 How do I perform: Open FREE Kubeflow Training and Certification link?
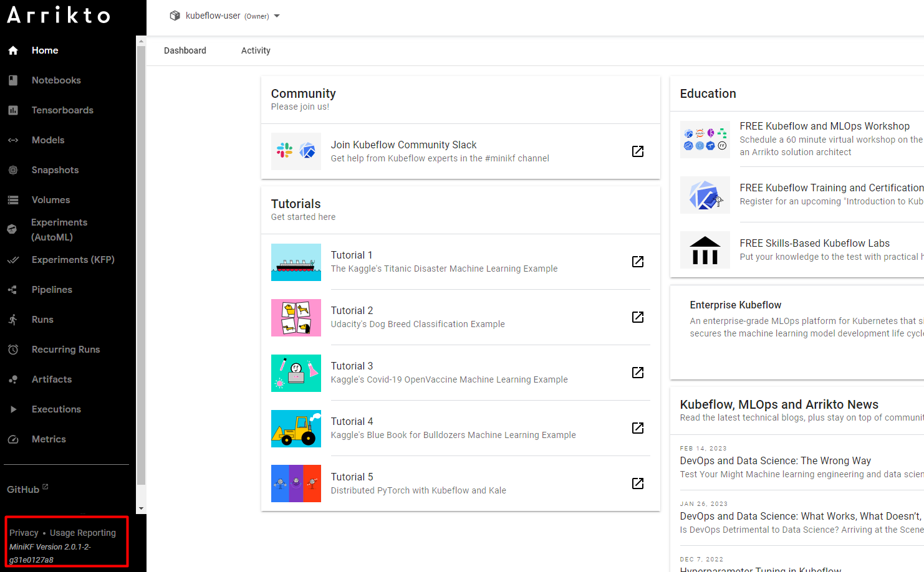[x=832, y=188]
